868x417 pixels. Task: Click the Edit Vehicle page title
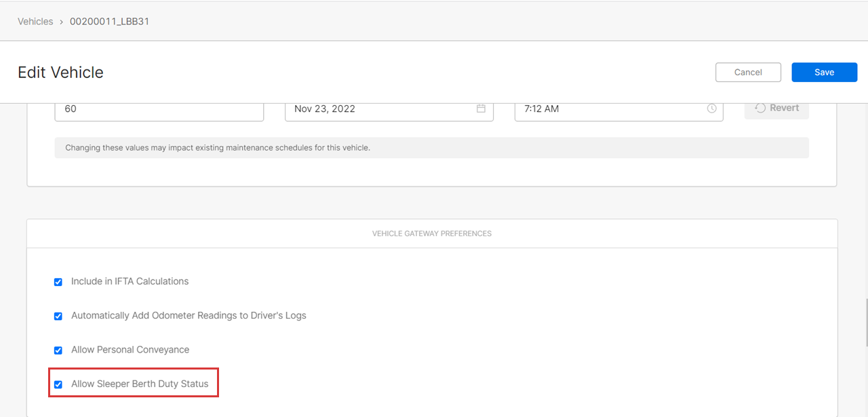(60, 73)
